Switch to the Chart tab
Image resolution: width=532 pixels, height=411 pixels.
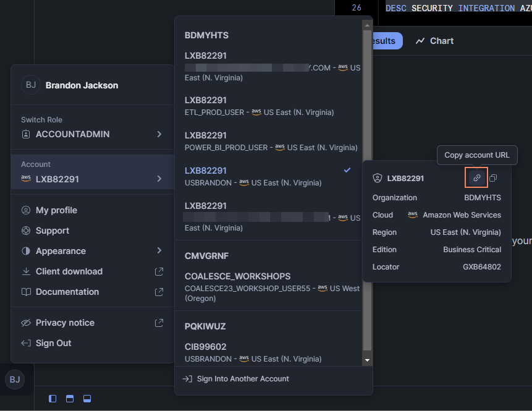pyautogui.click(x=434, y=41)
